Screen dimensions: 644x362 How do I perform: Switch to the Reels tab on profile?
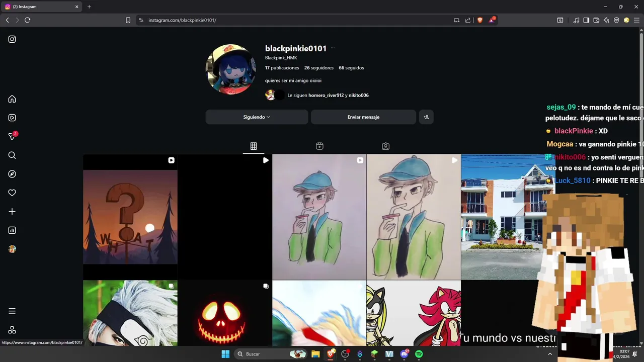point(319,146)
